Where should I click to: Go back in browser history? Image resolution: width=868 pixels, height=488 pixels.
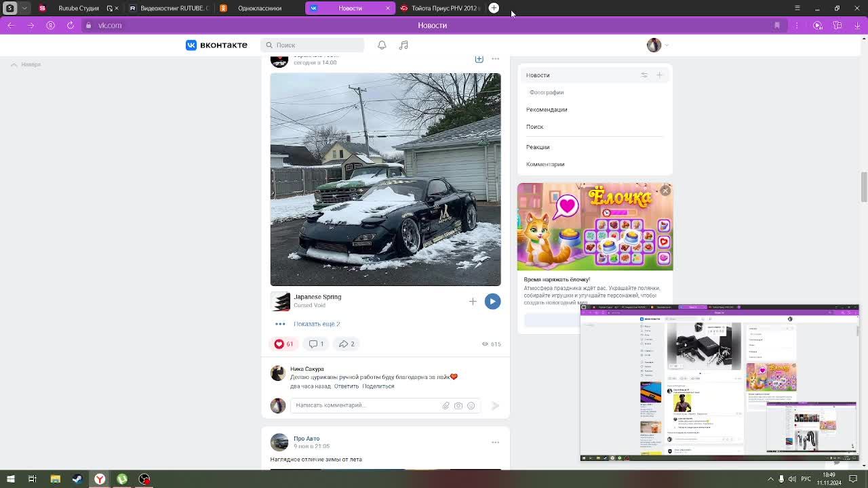click(x=10, y=25)
